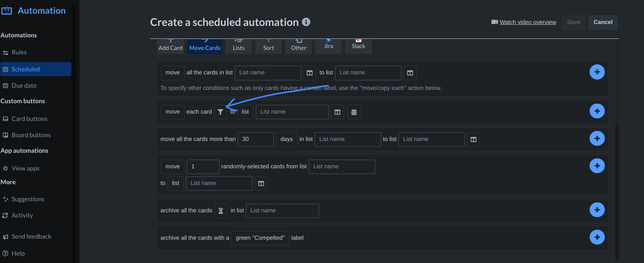Click 'in list' List name field in 30 days row

348,139
